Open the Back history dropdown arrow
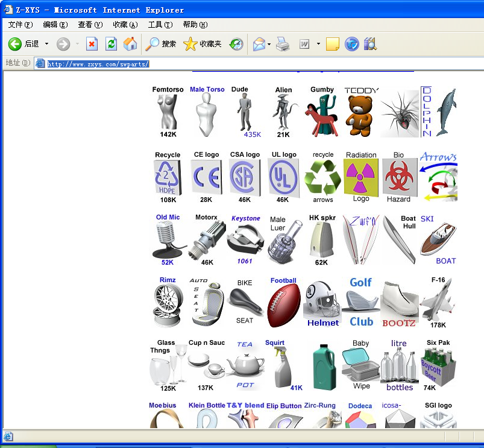484x448 pixels. tap(46, 44)
